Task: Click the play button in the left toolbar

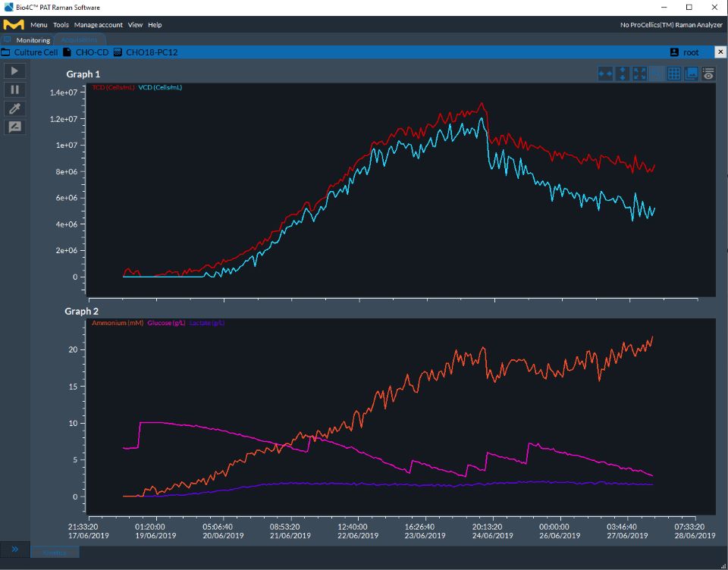Action: [x=14, y=70]
